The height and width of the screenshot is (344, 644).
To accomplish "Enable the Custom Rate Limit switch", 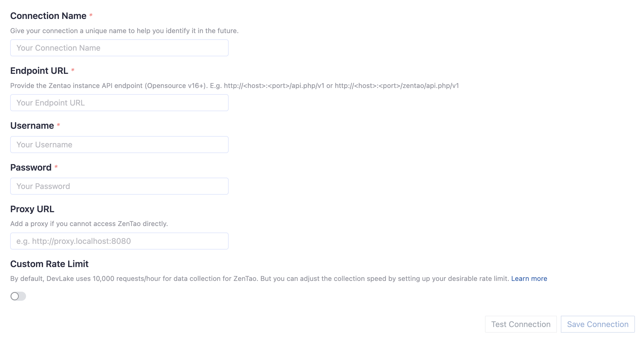I will coord(18,296).
